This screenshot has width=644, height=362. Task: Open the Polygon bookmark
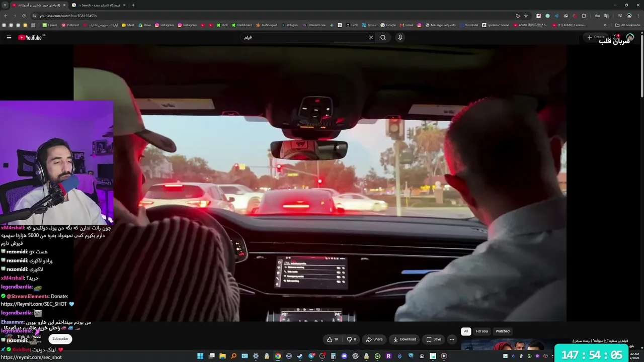(x=289, y=25)
